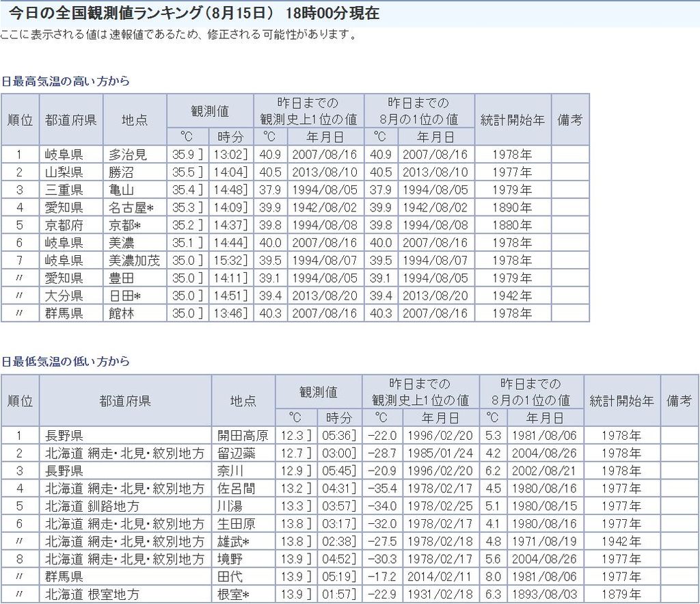
Task: Select the 日最高気温の高い方から section heading
Action: click(x=66, y=81)
